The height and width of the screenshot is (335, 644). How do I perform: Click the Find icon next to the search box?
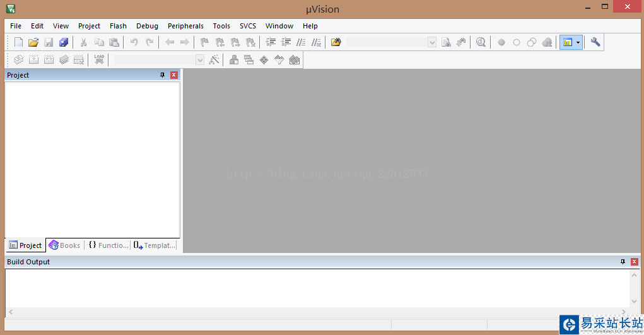(x=446, y=42)
